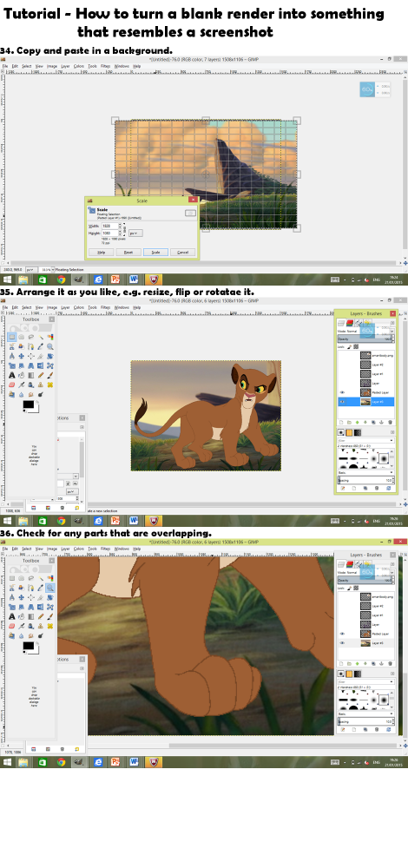Refresh brushes icon in step 35 Brushes panel
Viewport: 408px width, 868px height.
389,488
